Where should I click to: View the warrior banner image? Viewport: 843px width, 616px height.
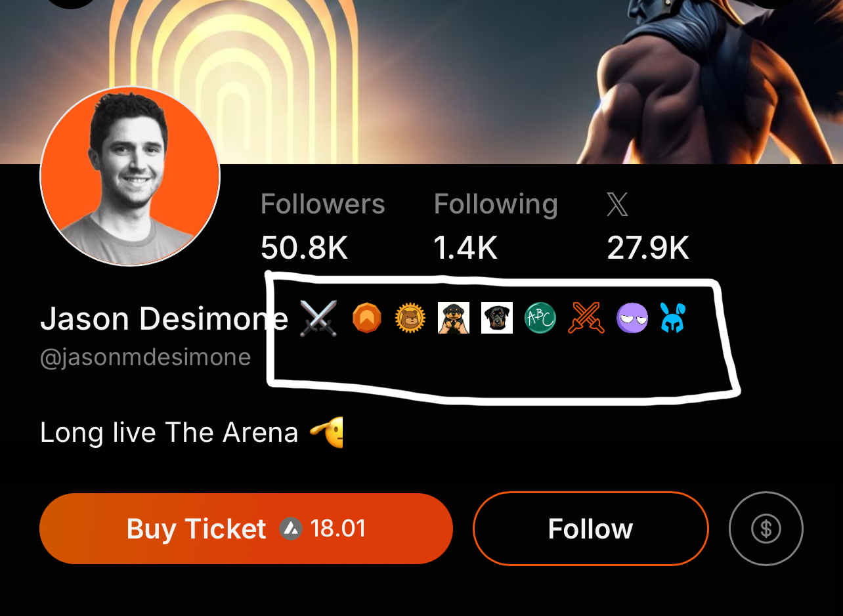click(x=421, y=81)
